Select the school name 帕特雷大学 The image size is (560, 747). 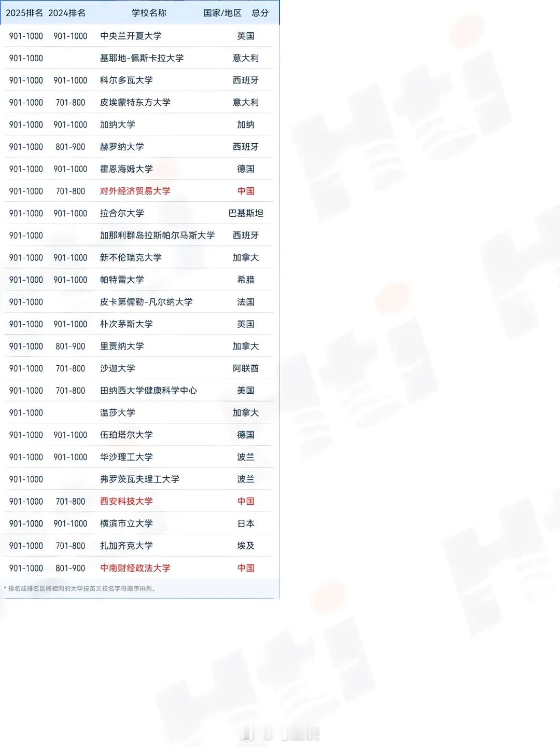pos(122,280)
